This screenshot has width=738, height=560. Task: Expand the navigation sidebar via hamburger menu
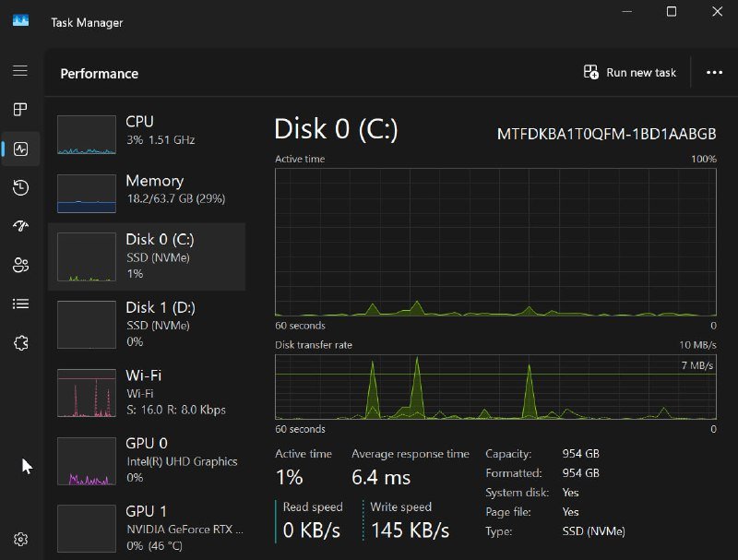(21, 70)
